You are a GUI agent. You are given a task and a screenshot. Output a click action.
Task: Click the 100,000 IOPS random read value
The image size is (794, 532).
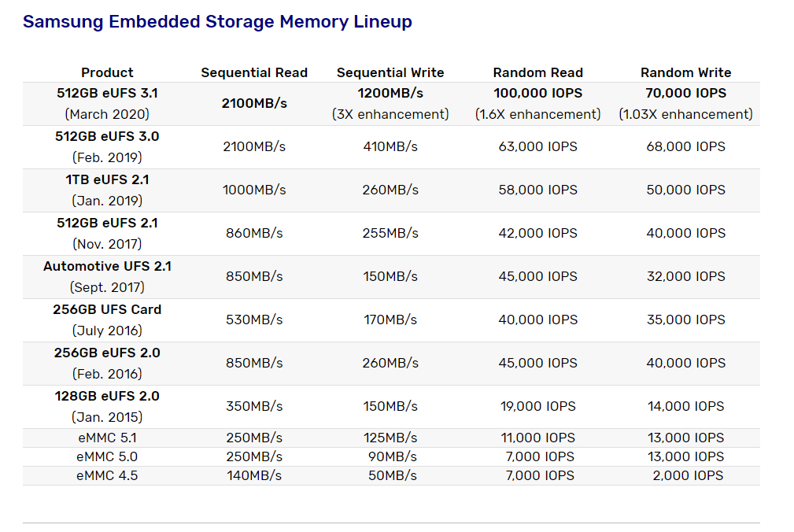pos(538,93)
